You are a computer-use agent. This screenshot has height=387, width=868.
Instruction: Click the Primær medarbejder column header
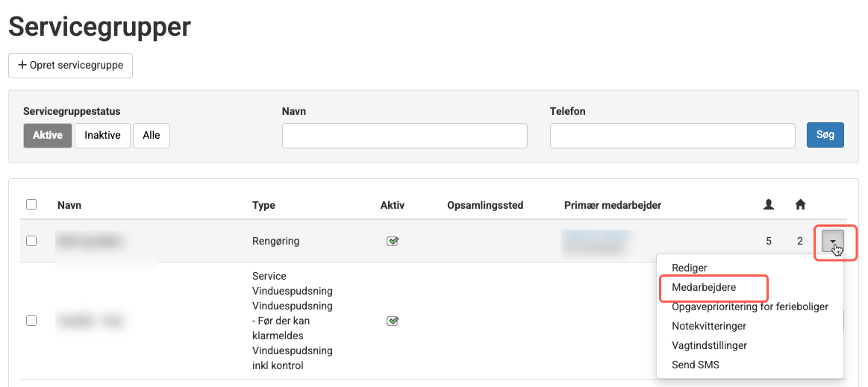point(613,205)
